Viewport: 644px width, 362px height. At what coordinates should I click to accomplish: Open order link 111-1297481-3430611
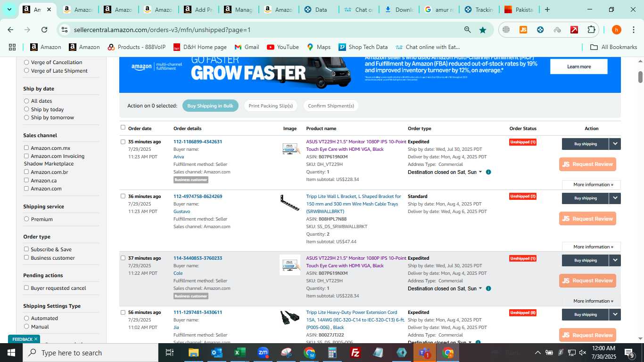(198, 312)
